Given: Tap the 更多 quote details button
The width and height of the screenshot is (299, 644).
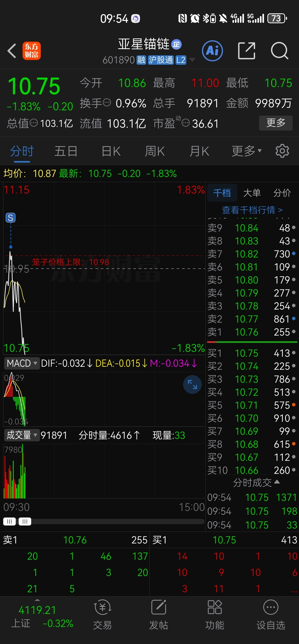Looking at the screenshot, I should tap(276, 123).
